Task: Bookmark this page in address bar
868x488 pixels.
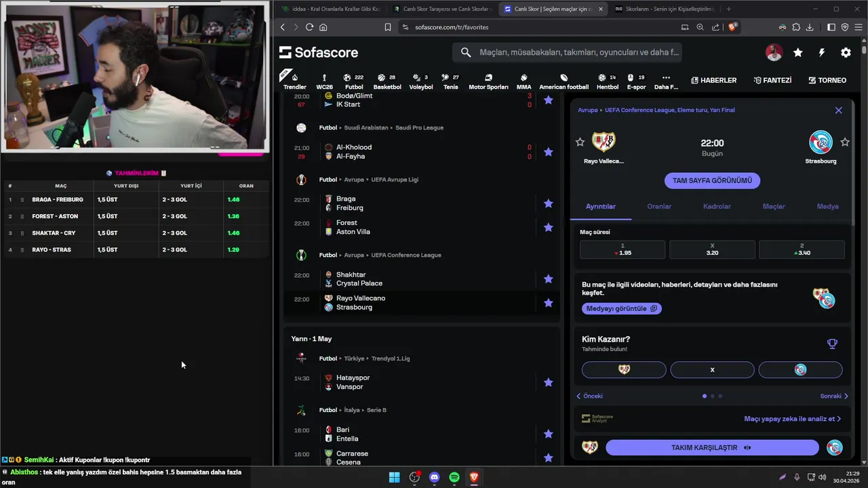Action: click(388, 27)
